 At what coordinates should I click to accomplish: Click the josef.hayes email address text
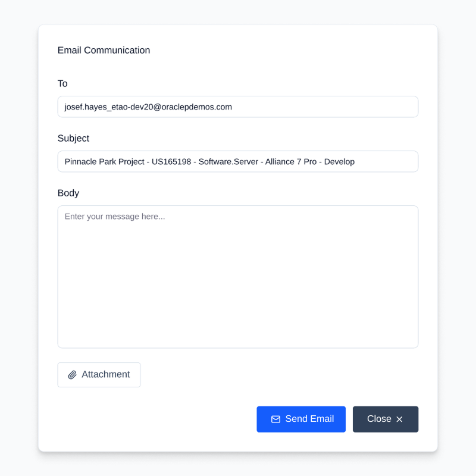(148, 107)
